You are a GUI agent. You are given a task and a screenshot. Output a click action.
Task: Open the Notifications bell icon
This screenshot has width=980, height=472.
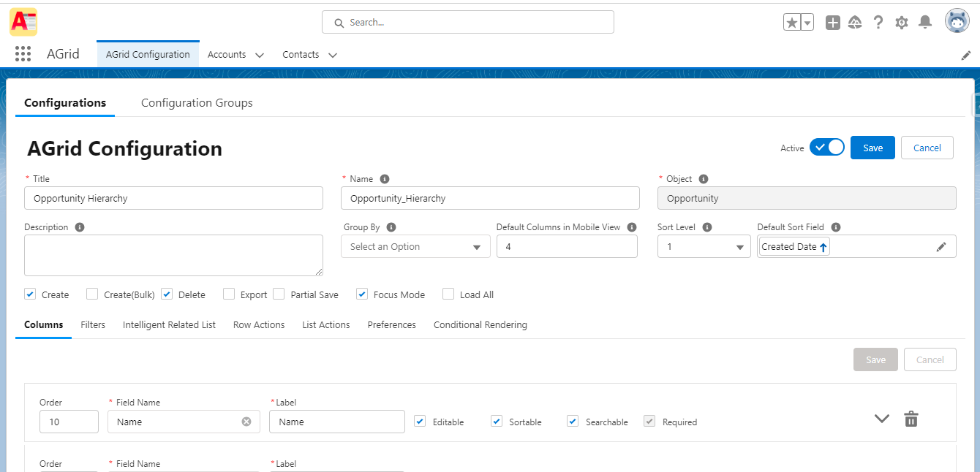925,23
